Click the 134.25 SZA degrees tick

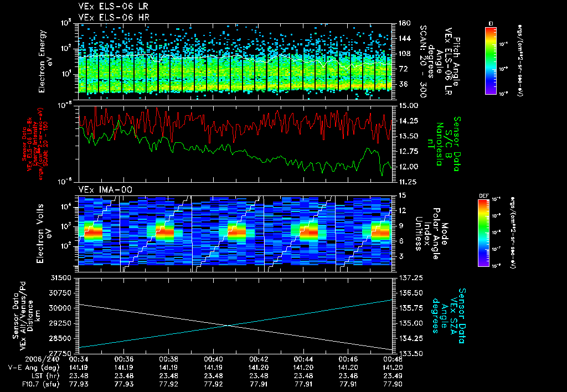click(410, 338)
